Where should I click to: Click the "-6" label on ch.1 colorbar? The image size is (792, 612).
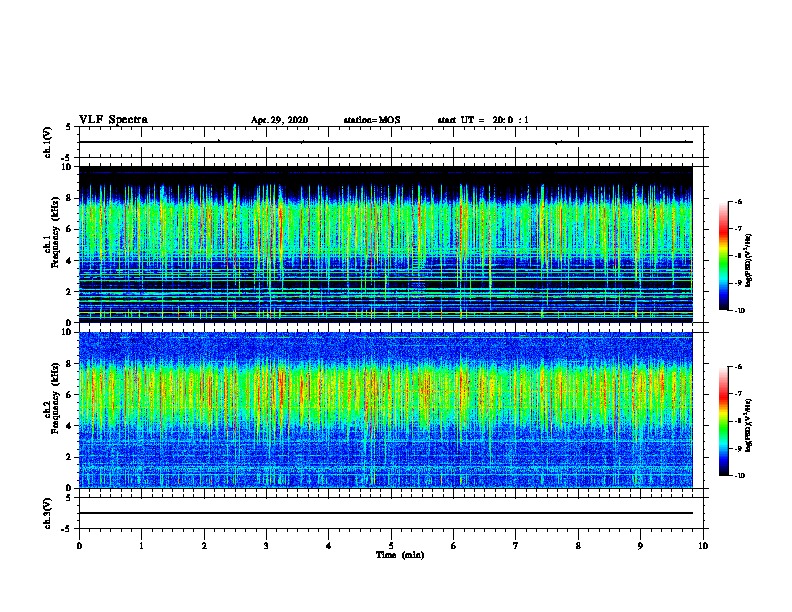[737, 202]
